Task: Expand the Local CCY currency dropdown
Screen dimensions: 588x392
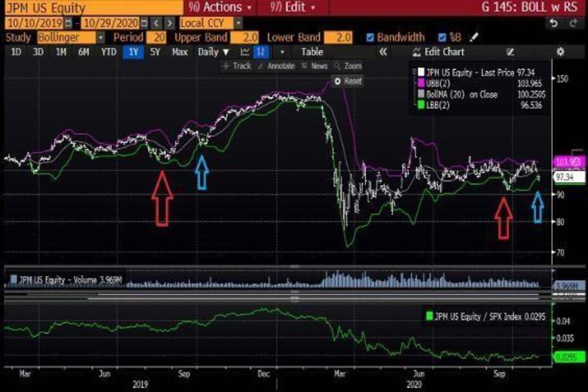Action: coord(238,23)
